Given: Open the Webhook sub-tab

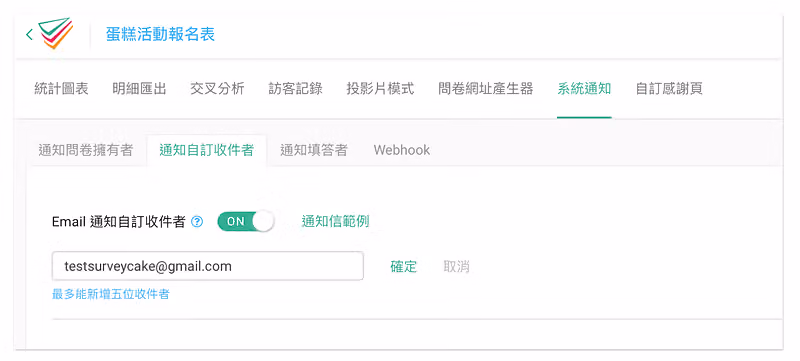Looking at the screenshot, I should pyautogui.click(x=402, y=150).
